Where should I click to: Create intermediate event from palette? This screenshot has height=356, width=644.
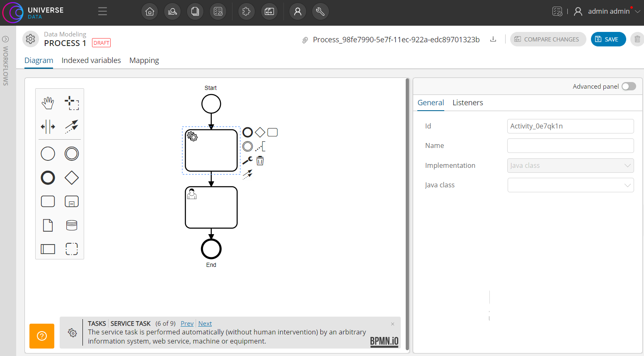tap(72, 154)
